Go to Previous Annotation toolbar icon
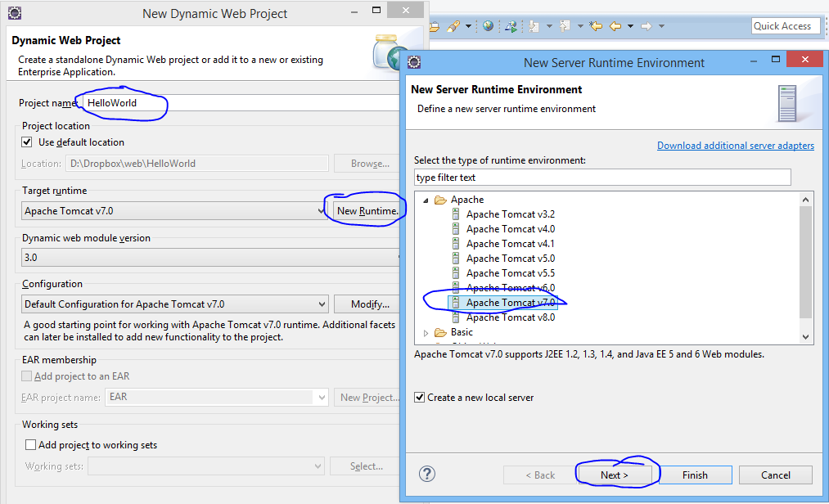The width and height of the screenshot is (829, 504). (565, 26)
